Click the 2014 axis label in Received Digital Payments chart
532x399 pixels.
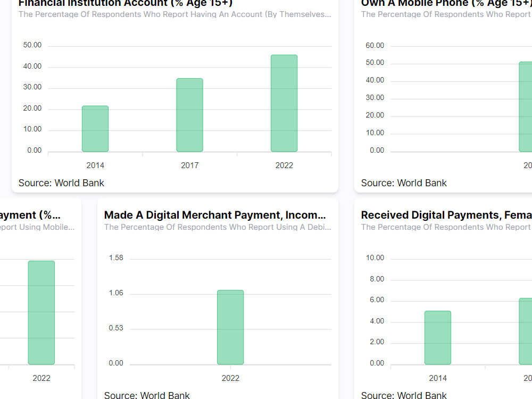tap(437, 378)
